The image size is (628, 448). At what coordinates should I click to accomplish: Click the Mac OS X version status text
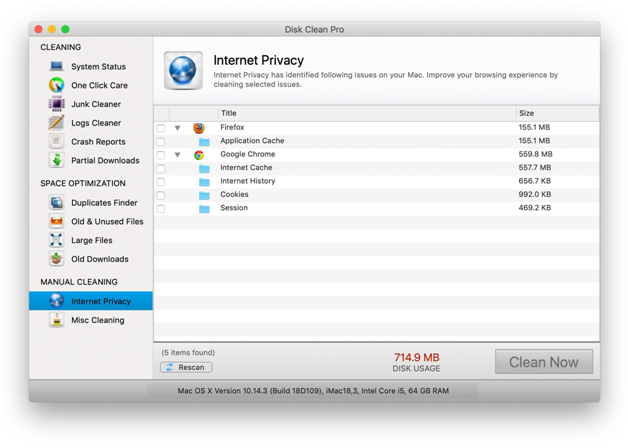click(x=313, y=391)
